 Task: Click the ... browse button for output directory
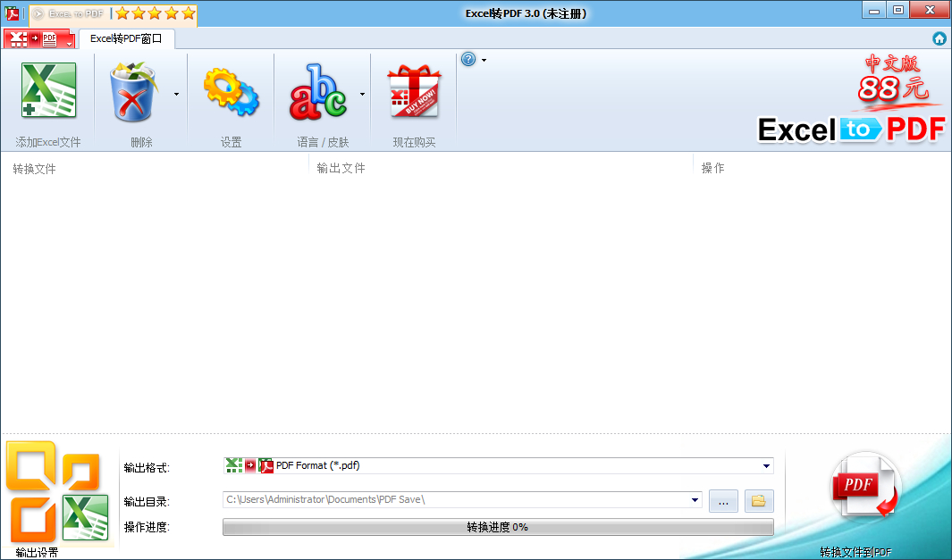click(x=722, y=501)
